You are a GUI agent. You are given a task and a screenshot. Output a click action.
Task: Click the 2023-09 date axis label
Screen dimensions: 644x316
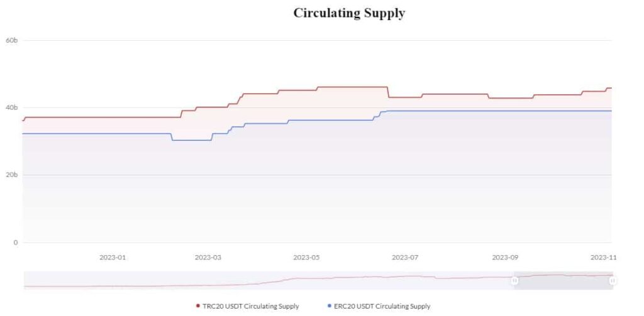point(504,257)
